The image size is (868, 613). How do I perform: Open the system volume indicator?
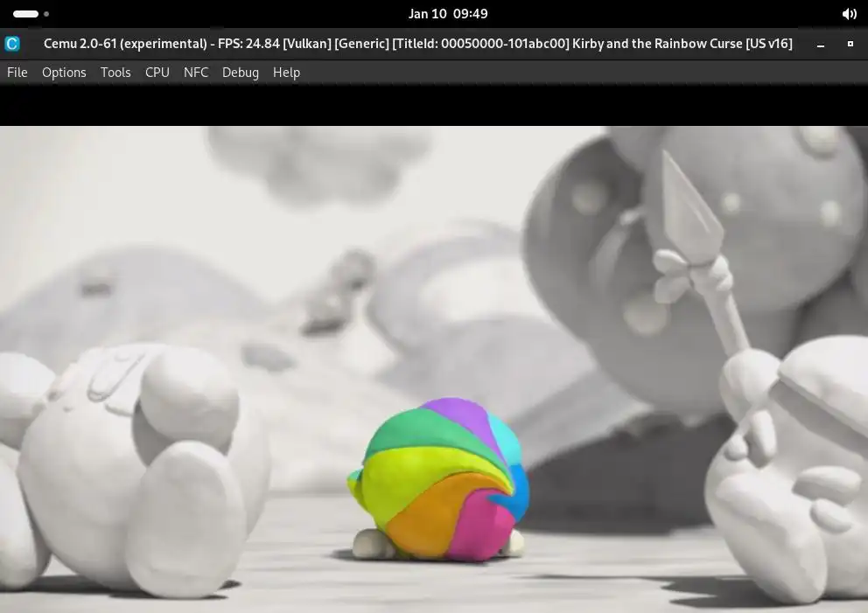(849, 14)
